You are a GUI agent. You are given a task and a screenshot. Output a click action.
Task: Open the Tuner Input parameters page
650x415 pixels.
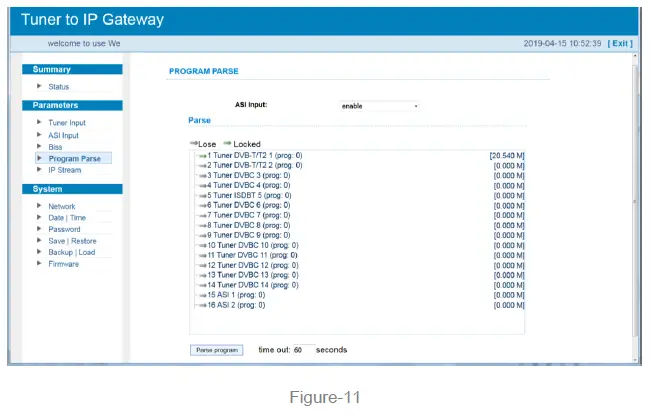click(x=67, y=123)
